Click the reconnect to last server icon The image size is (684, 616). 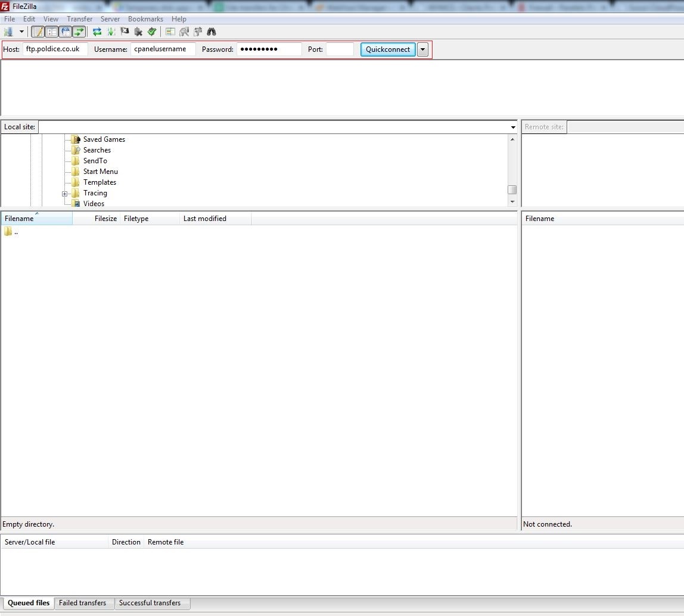tap(152, 32)
